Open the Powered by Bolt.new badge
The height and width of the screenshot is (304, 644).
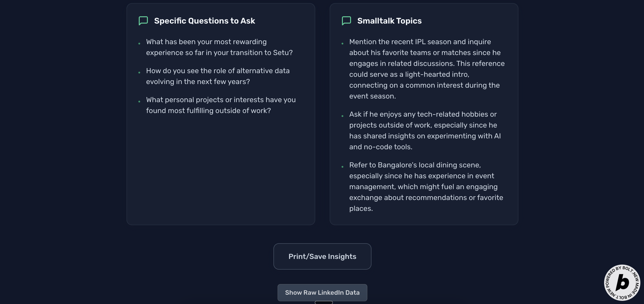click(x=622, y=282)
